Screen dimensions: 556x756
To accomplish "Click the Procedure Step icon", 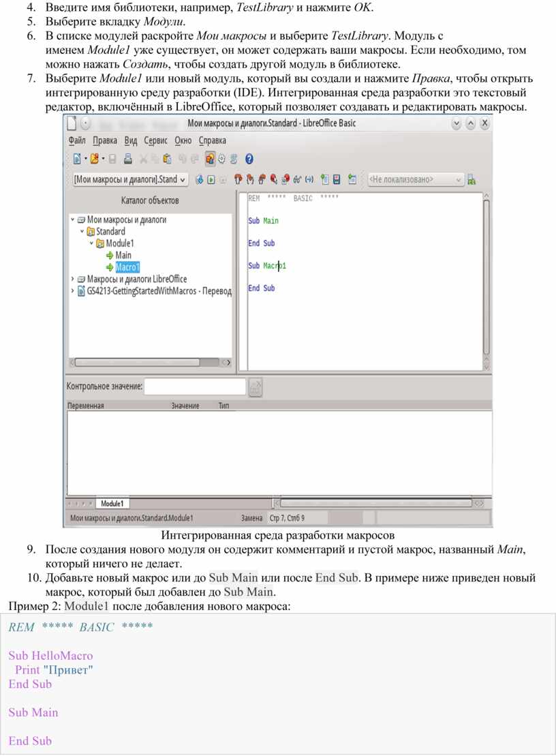I will (x=238, y=179).
